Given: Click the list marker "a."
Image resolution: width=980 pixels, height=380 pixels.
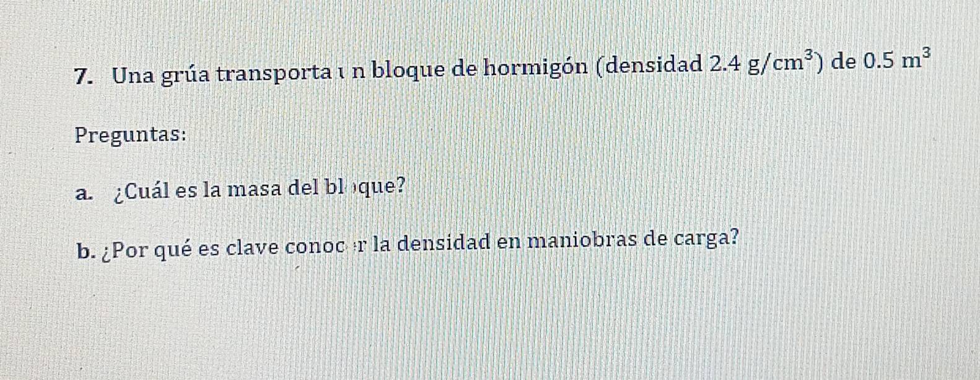Looking at the screenshot, I should [85, 194].
